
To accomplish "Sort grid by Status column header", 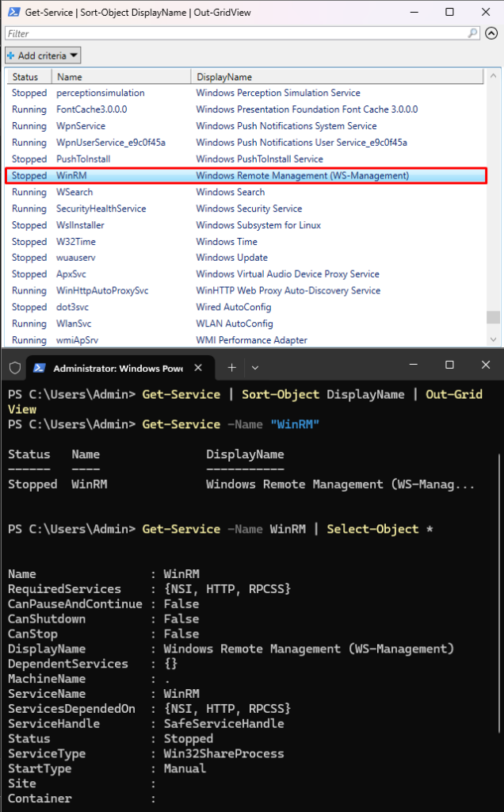I will [29, 77].
